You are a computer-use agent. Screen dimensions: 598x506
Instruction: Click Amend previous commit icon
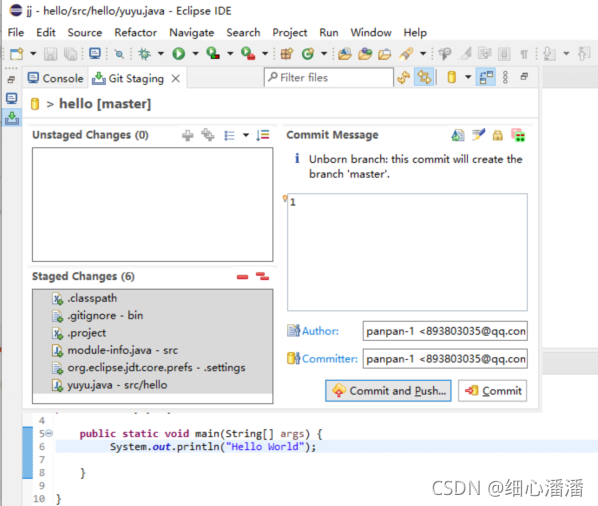(x=458, y=135)
